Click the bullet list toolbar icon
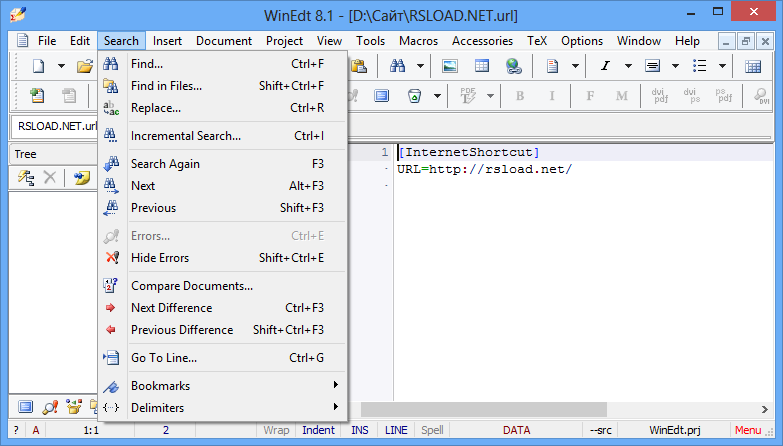The image size is (783, 446). pos(700,65)
